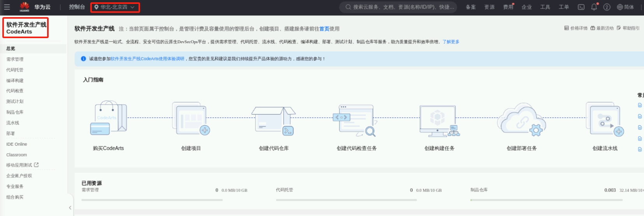
Task: Click the 创建代码仓库 label
Action: [x=274, y=148]
